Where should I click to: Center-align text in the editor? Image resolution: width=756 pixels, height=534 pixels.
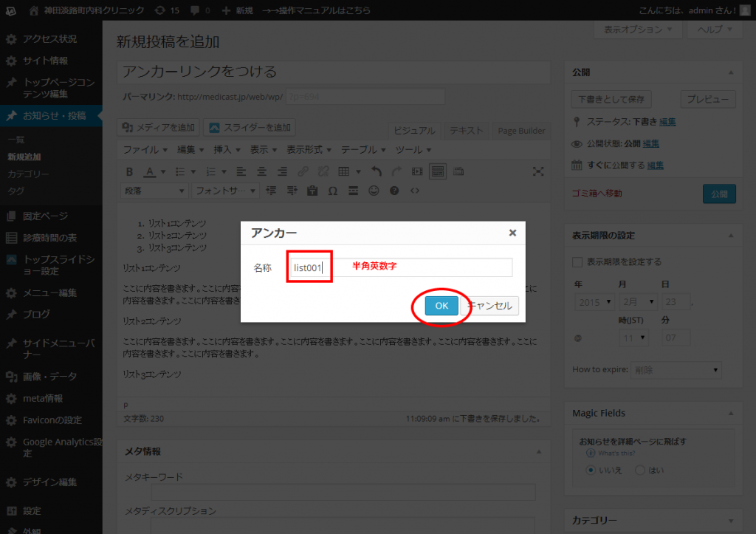click(262, 172)
